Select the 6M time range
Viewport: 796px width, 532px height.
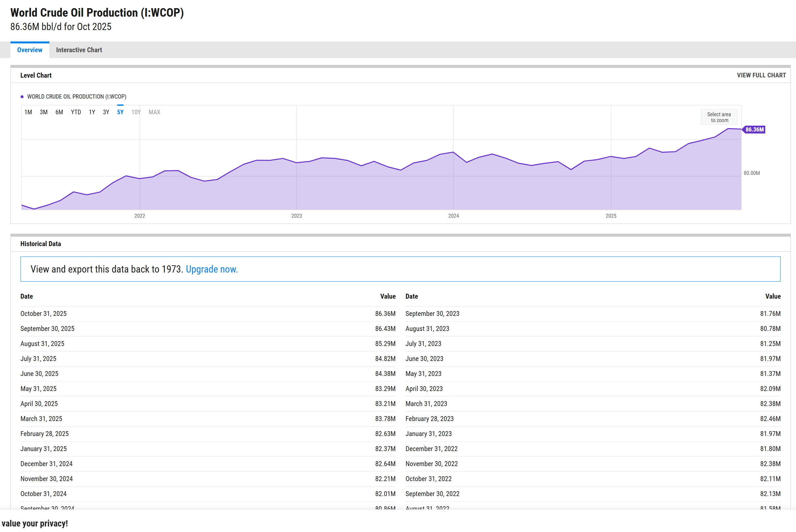[59, 112]
